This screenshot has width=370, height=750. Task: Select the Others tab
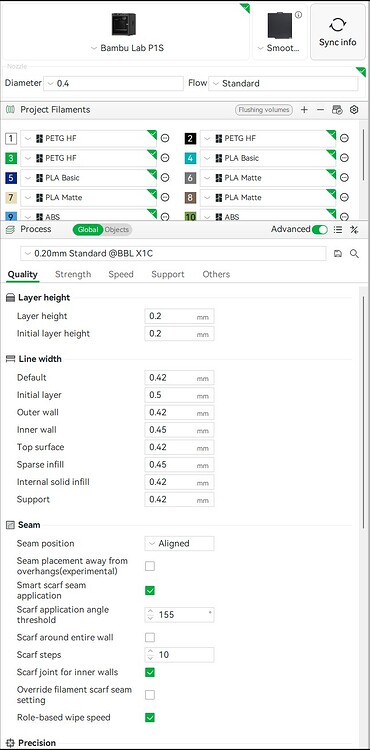pyautogui.click(x=216, y=274)
